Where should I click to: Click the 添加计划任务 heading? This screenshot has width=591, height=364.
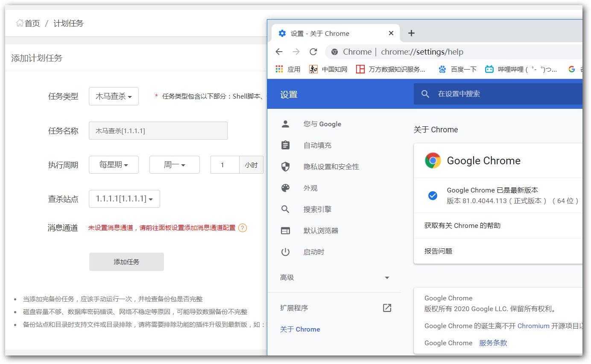pyautogui.click(x=37, y=58)
